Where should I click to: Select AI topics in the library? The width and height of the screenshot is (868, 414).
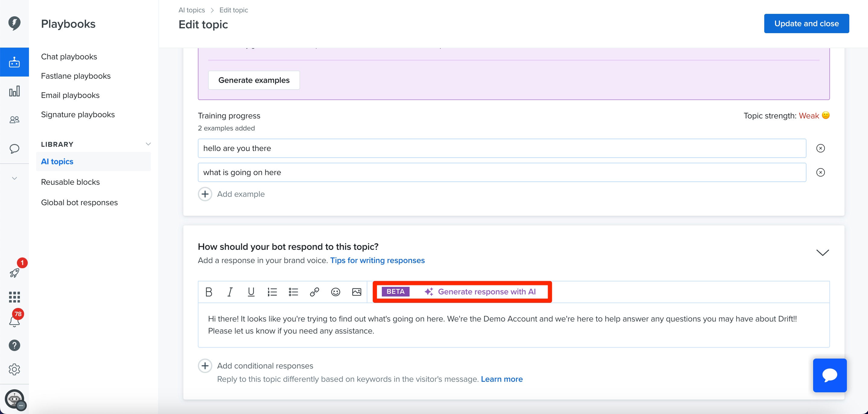click(x=93, y=162)
